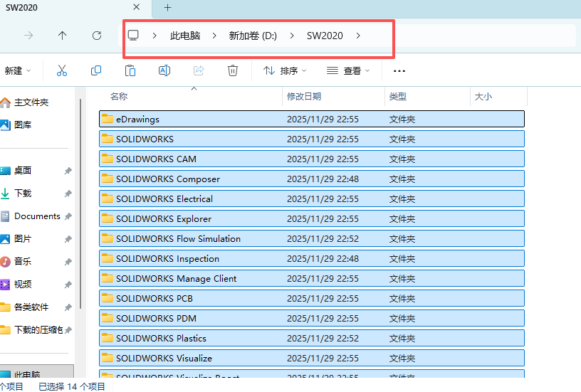Expand chevron after SW2020 breadcrumb
Viewport: 581px width, 392px height.
[x=358, y=36]
